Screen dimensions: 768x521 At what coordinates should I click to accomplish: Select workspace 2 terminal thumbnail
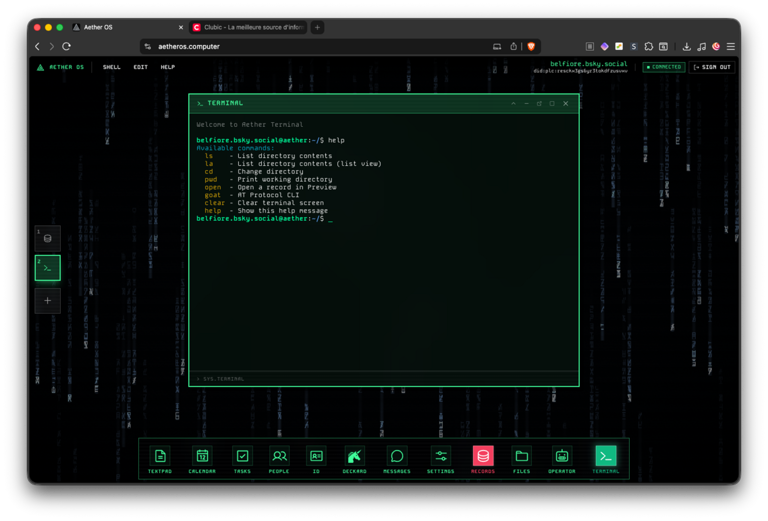click(x=48, y=268)
